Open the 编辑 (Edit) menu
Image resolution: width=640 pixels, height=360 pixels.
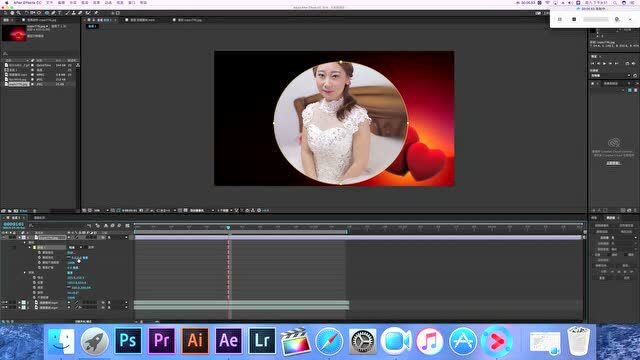[61, 3]
